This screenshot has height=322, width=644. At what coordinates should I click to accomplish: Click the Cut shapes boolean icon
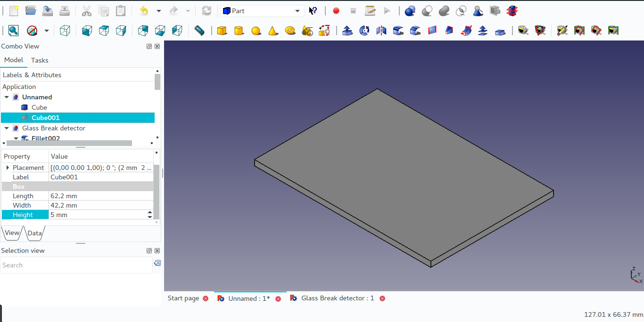click(427, 11)
